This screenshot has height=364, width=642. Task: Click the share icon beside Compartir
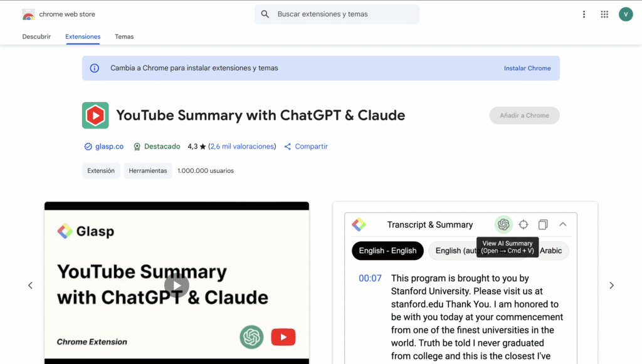[x=288, y=147]
